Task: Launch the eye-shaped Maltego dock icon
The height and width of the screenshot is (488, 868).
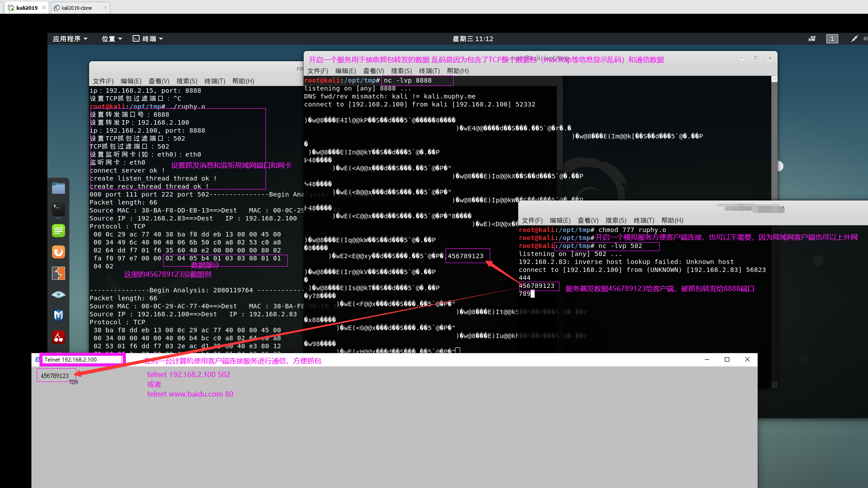Action: tap(59, 295)
